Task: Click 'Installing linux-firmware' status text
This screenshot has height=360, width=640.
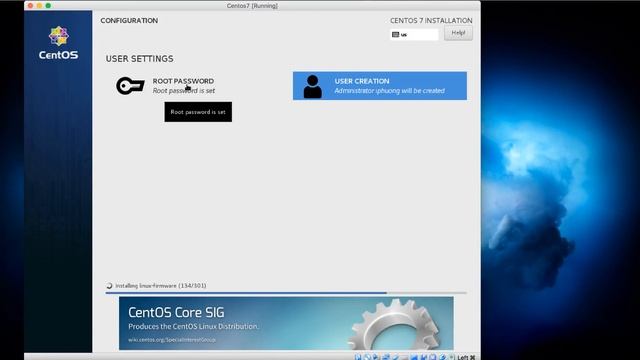Action: 160,286
